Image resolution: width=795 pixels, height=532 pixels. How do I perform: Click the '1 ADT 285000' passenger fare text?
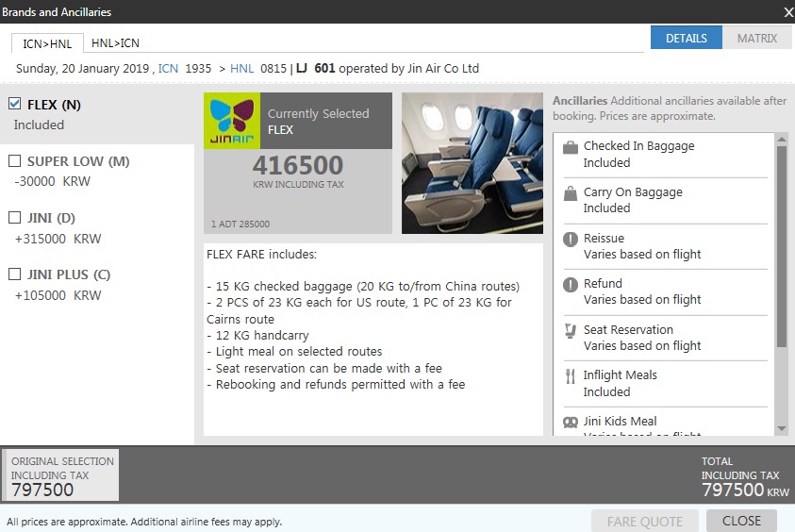[x=240, y=224]
